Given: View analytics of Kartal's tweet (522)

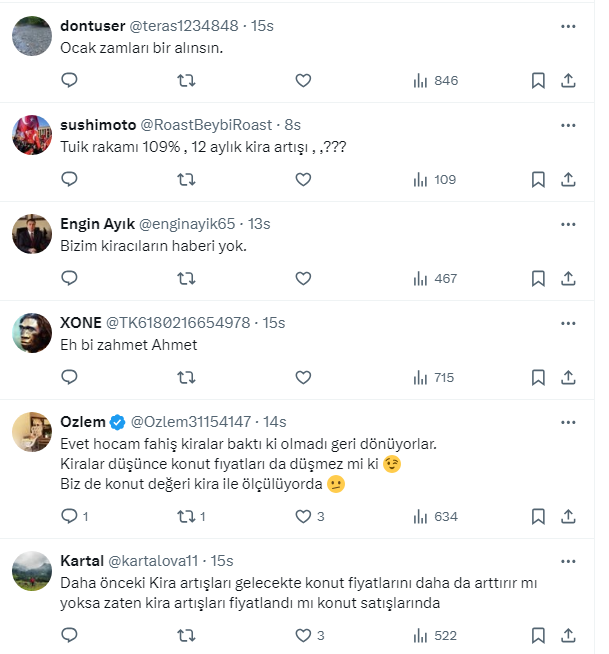Looking at the screenshot, I should 434,635.
